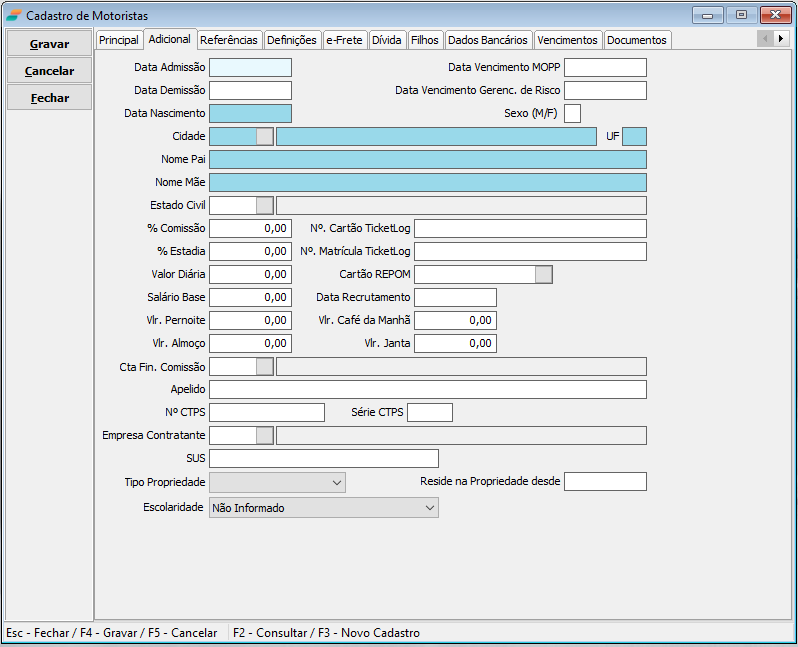Click the Estado Civil lookup button

(264, 205)
